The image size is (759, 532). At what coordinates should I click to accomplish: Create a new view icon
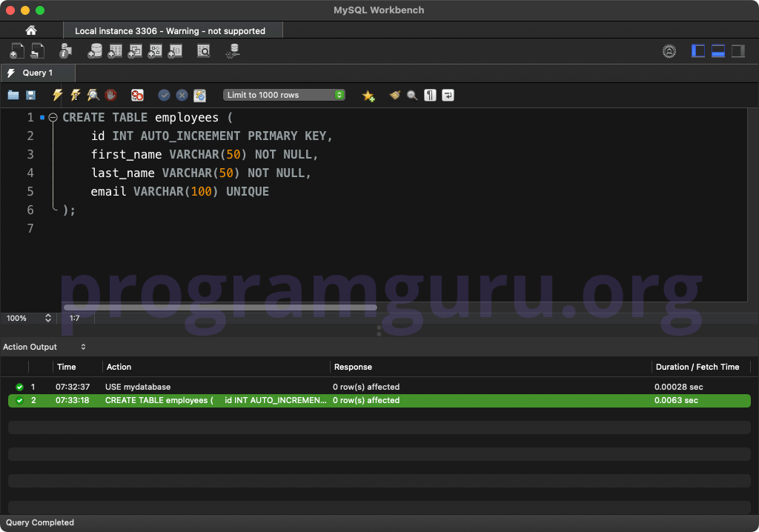[135, 51]
